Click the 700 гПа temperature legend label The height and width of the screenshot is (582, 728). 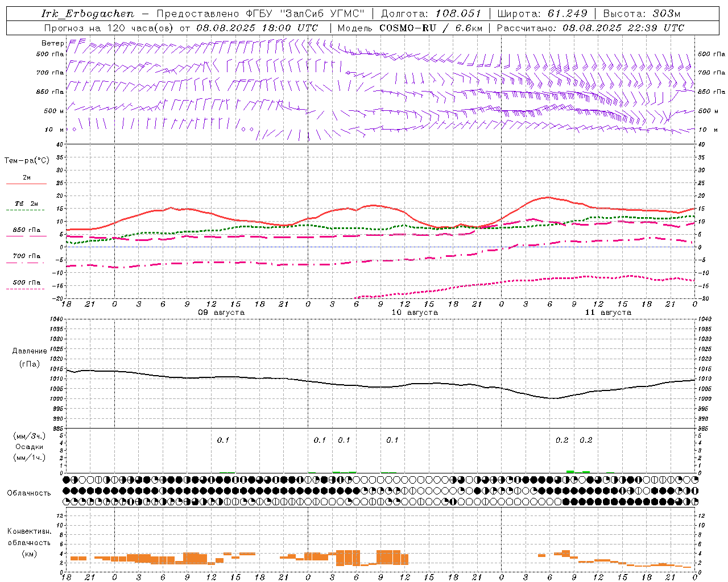pyautogui.click(x=27, y=256)
